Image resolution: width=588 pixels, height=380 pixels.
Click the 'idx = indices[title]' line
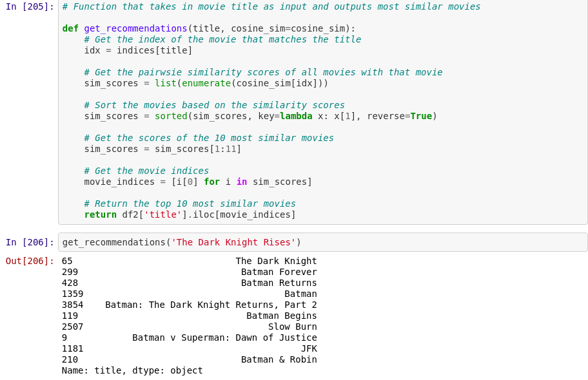coord(138,51)
